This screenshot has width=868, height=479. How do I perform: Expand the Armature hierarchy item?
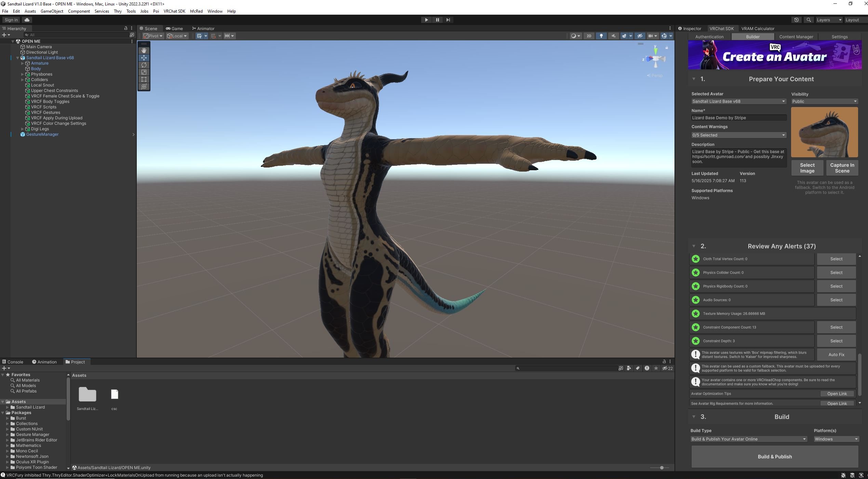click(x=23, y=63)
